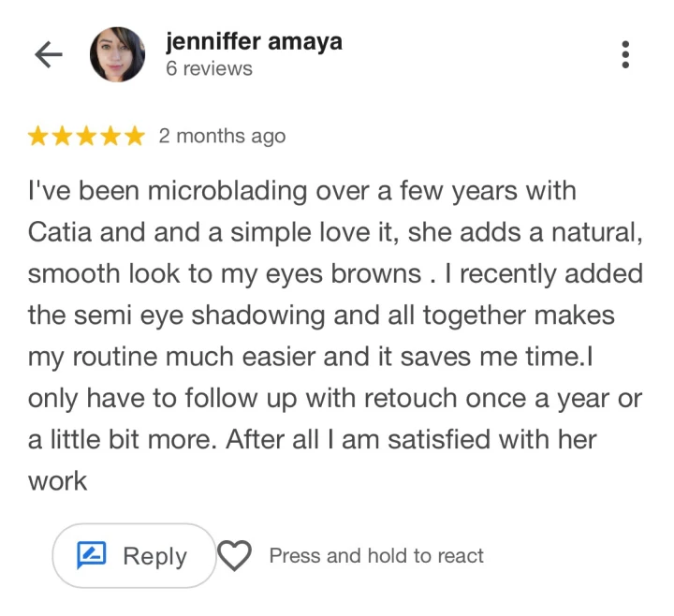Click the last word "work" in review

tap(57, 481)
